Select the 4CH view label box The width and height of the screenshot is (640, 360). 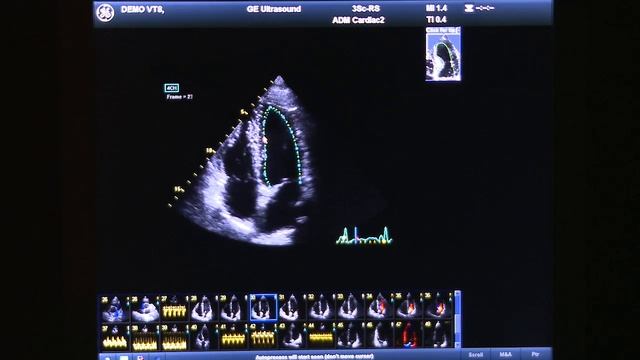coord(171,88)
